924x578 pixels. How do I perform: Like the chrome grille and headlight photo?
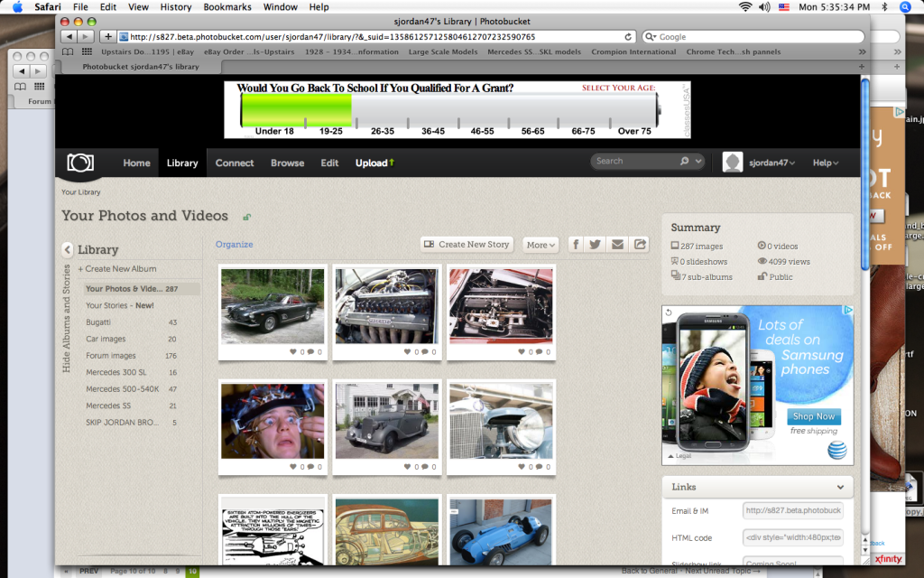click(x=522, y=467)
